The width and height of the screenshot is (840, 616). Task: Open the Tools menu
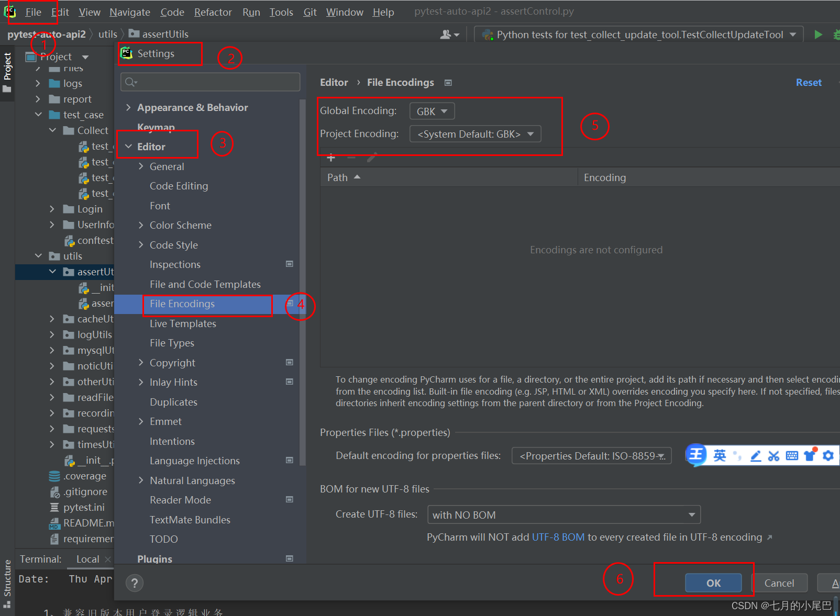click(x=281, y=12)
